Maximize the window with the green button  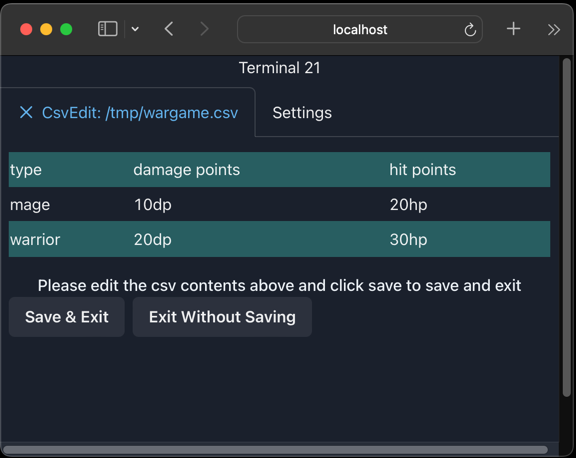tap(66, 29)
